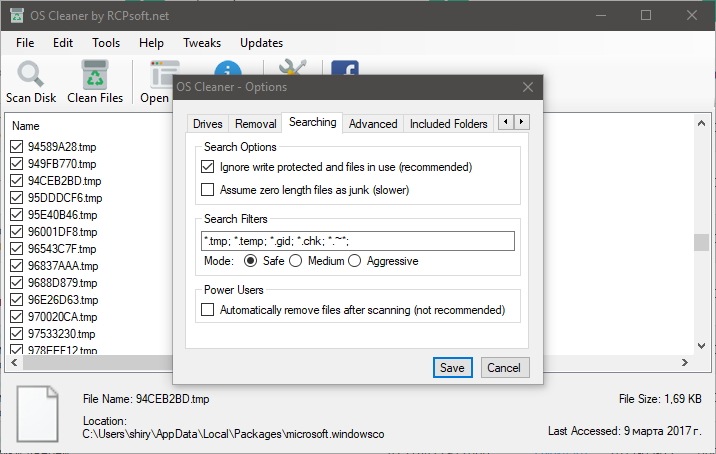Click the Cancel button
Screen dimensions: 716x454
(x=504, y=368)
